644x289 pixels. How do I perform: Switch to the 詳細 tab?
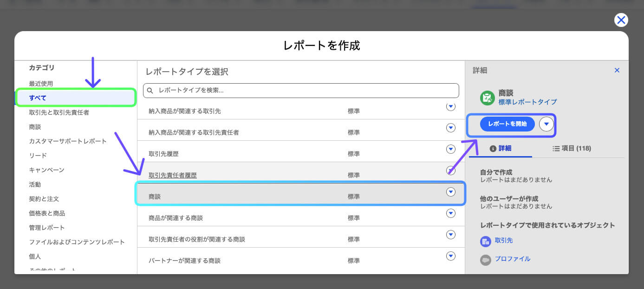(x=501, y=149)
